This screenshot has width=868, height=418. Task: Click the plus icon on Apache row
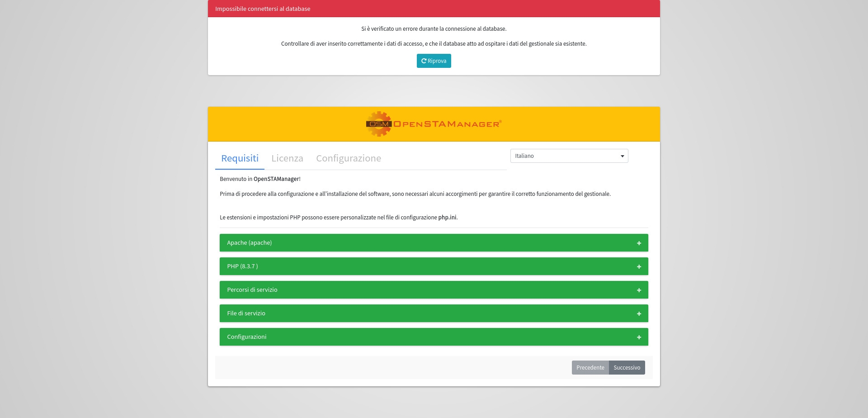639,243
